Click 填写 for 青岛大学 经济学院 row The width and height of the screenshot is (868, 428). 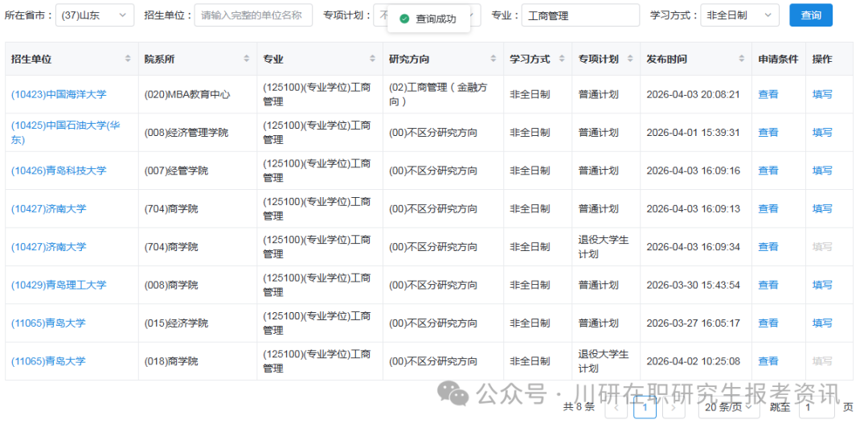click(822, 323)
